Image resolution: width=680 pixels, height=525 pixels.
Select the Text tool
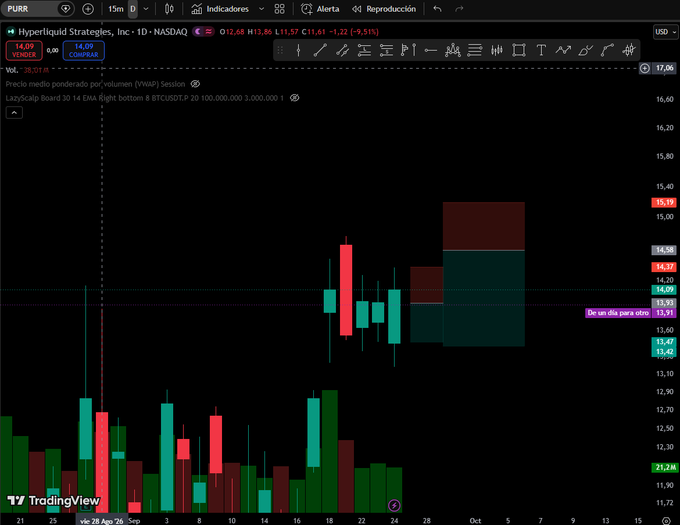[541, 50]
